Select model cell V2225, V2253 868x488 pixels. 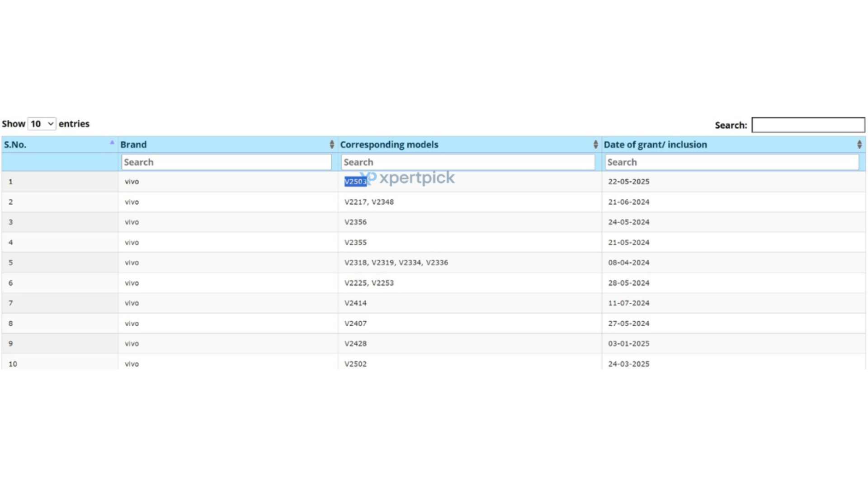tap(369, 283)
